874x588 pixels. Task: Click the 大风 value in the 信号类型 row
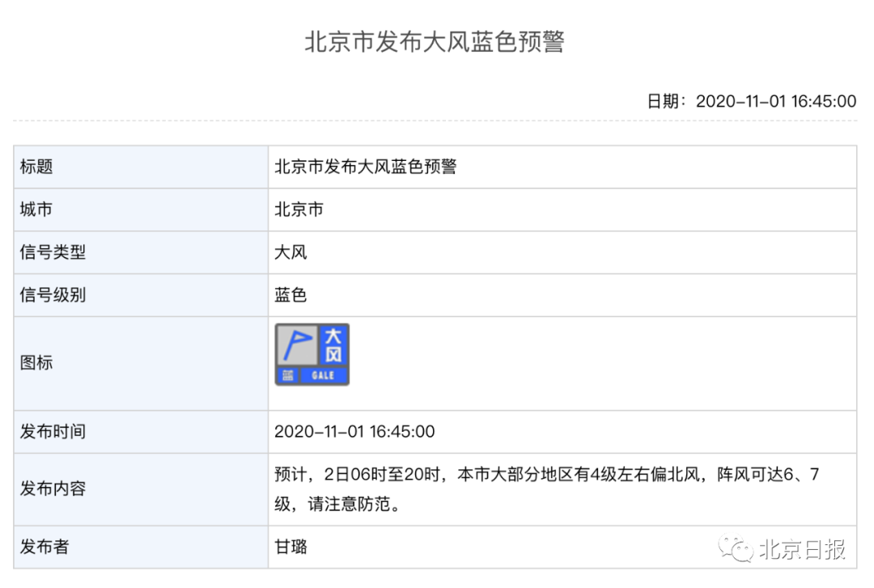291,252
